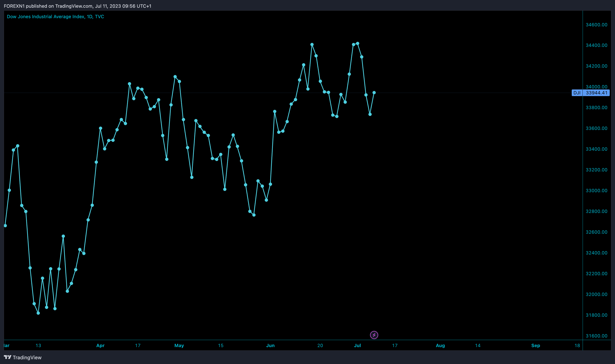
Task: Click the purple lightning event icon
Action: coord(374,335)
